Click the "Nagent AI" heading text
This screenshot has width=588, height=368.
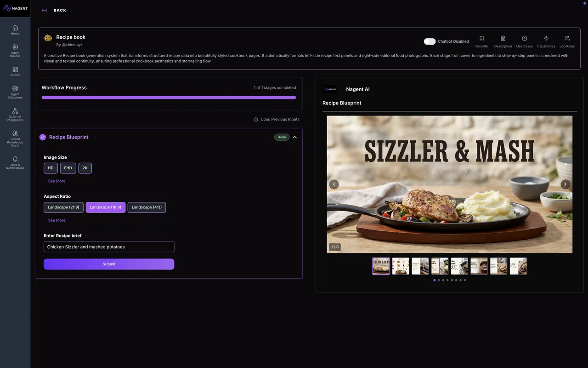[x=358, y=89]
